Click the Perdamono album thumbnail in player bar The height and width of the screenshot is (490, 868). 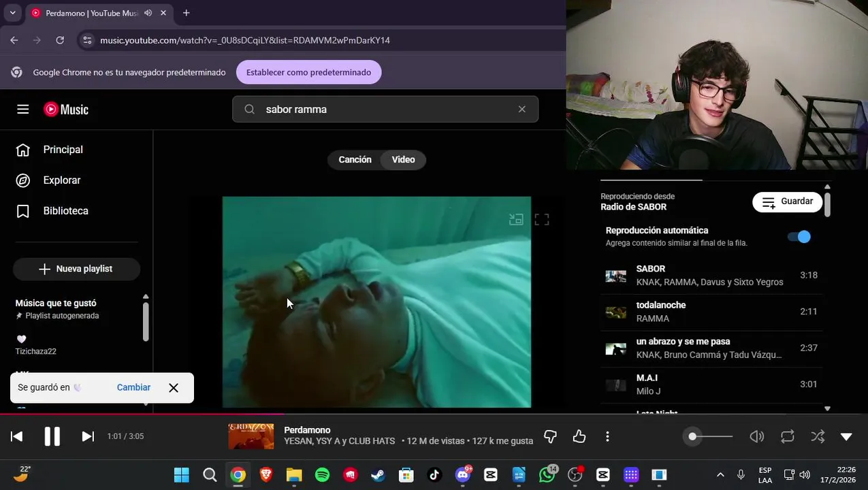click(x=251, y=436)
